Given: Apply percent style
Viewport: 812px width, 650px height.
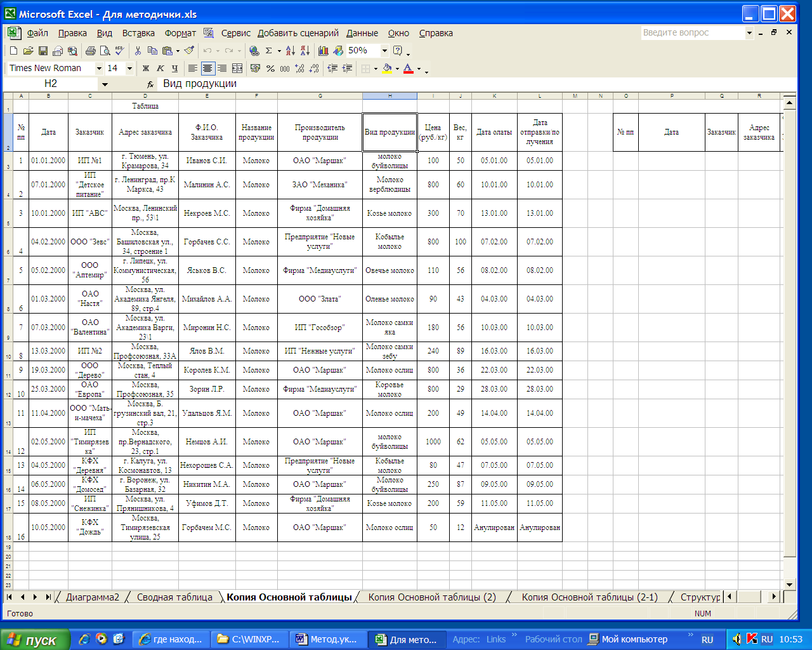Looking at the screenshot, I should 270,68.
